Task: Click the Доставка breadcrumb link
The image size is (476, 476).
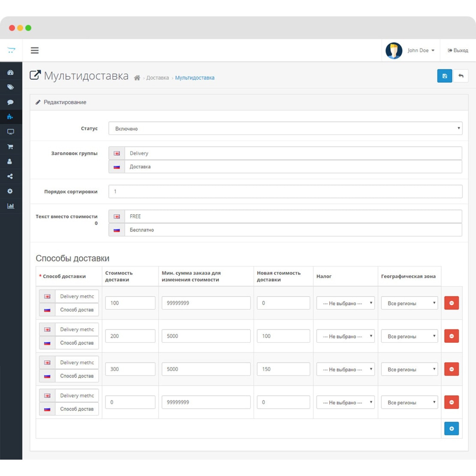Action: click(x=157, y=78)
